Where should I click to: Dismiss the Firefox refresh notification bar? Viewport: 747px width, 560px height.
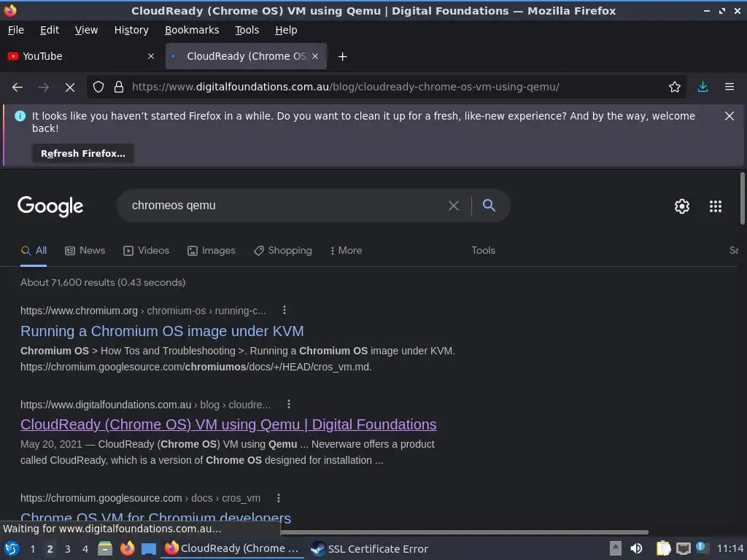[x=729, y=116]
